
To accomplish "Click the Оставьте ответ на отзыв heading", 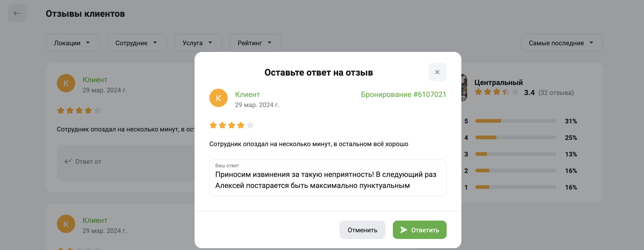I will tap(319, 72).
